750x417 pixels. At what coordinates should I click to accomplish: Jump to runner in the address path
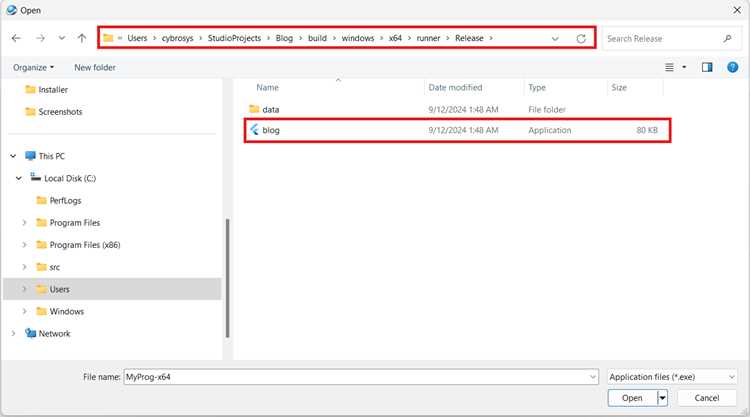[428, 38]
